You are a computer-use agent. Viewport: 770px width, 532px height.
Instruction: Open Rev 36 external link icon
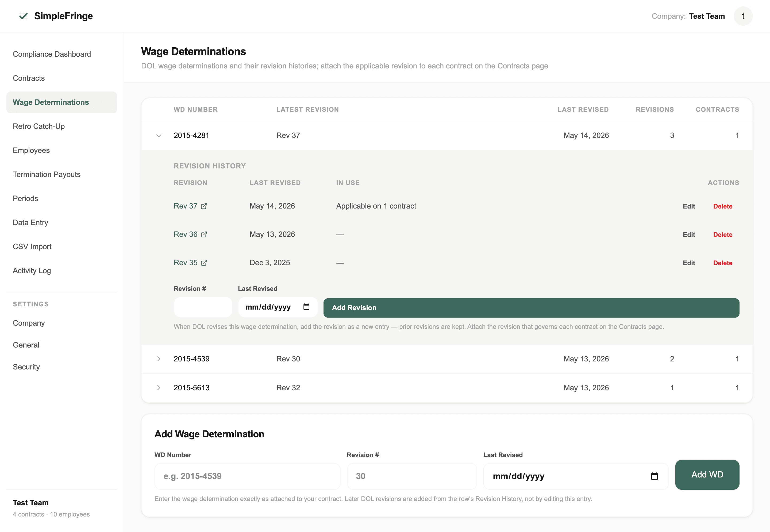pyautogui.click(x=204, y=234)
